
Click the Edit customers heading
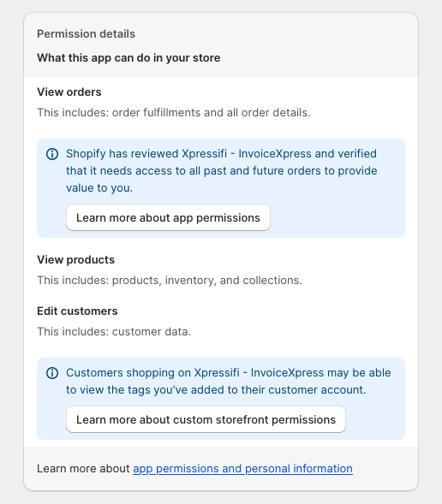(77, 311)
